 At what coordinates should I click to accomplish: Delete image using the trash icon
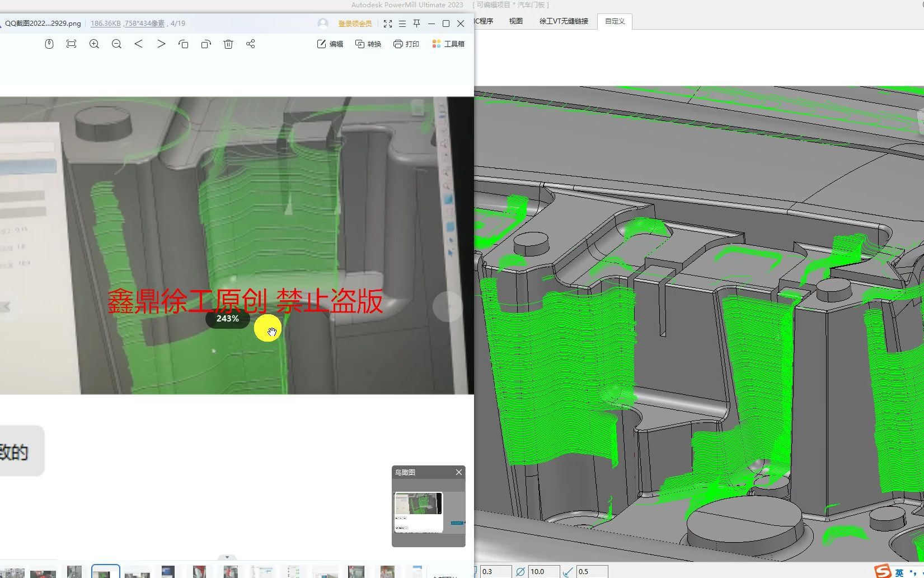point(228,44)
